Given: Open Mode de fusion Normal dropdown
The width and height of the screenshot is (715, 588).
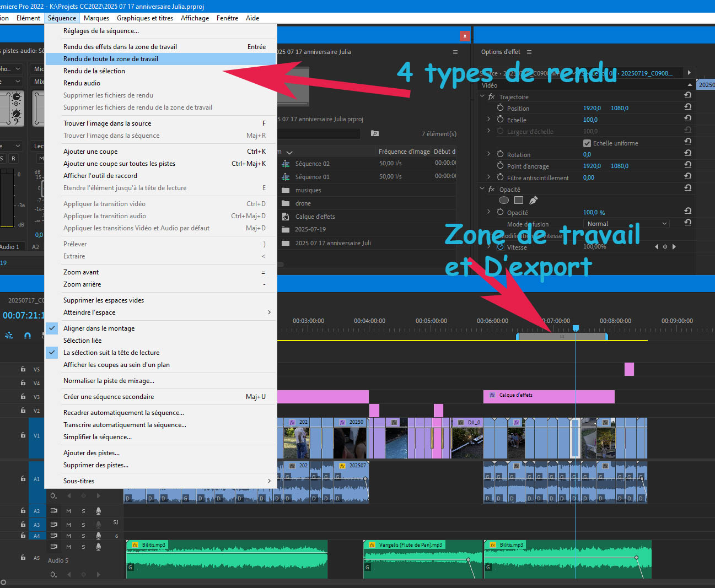Looking at the screenshot, I should tap(627, 224).
